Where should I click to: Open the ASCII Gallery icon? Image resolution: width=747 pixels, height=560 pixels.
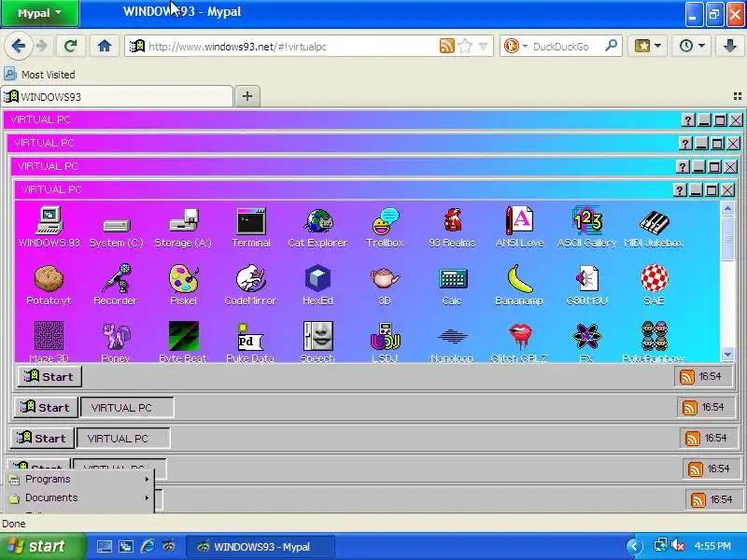pos(587,228)
